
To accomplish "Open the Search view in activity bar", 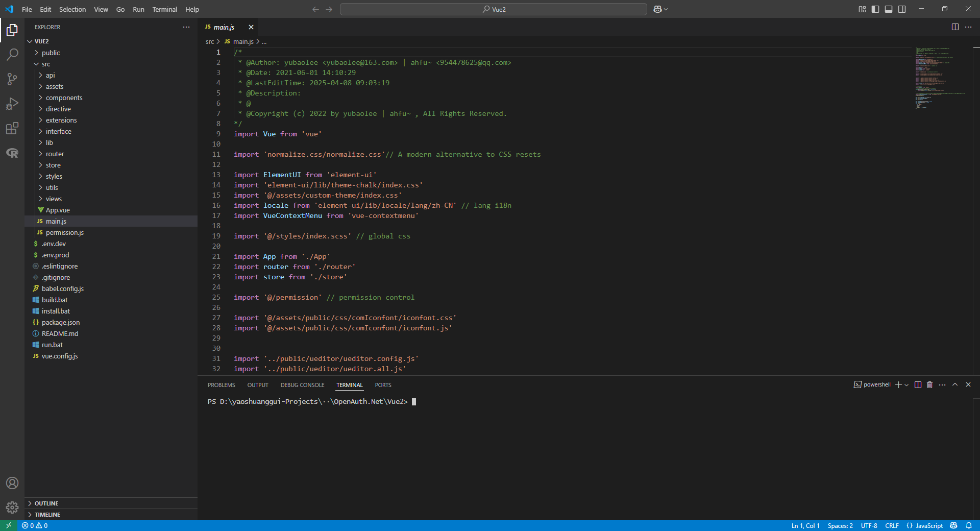I will (12, 55).
